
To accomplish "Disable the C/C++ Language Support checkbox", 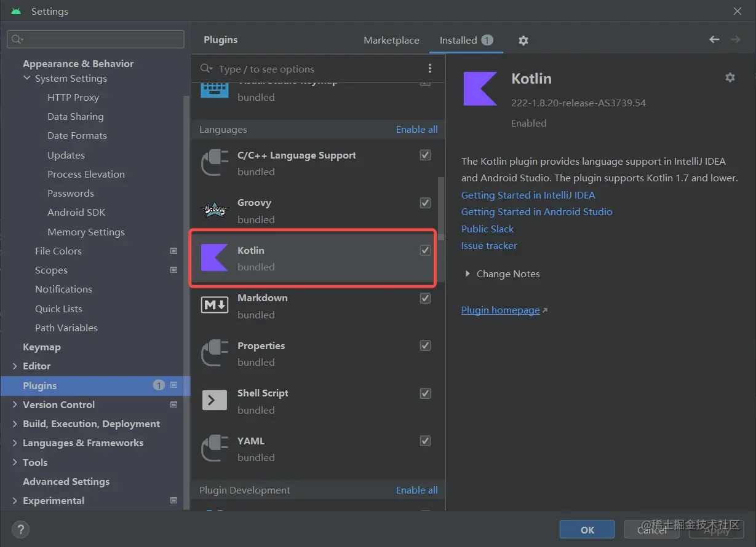I will [425, 155].
